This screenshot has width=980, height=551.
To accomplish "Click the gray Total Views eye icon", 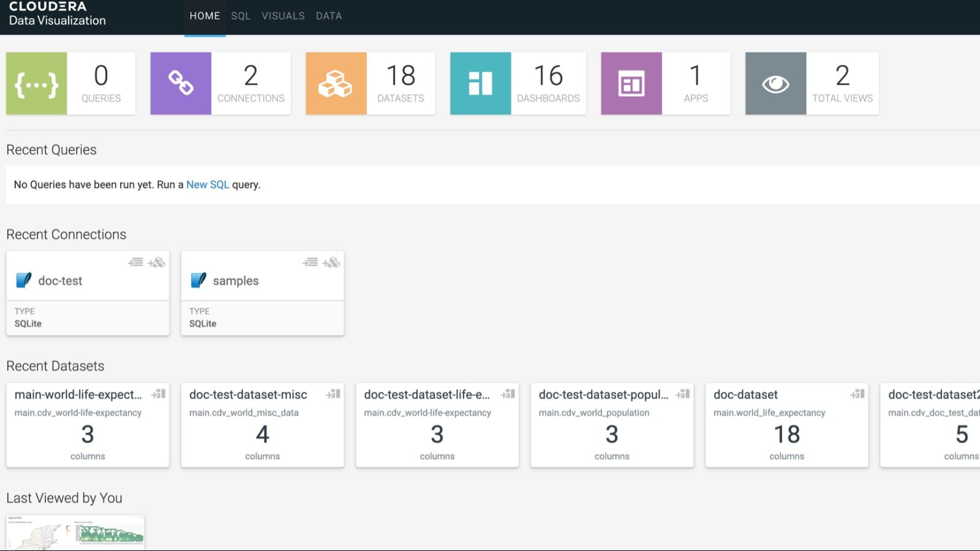I will coord(776,83).
